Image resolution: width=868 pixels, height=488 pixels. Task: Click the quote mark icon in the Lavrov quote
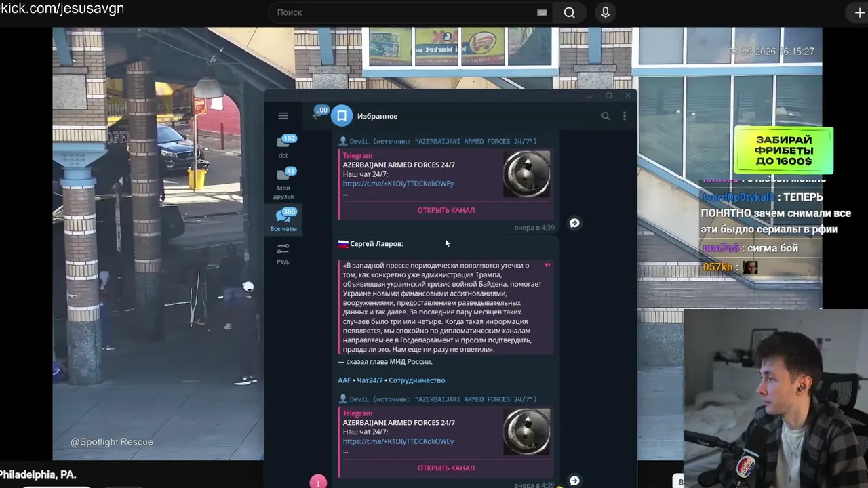(x=547, y=265)
